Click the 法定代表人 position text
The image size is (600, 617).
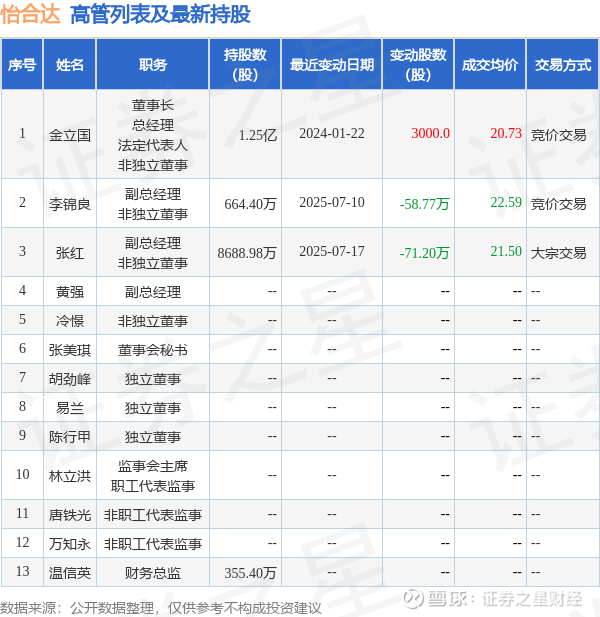point(153,145)
